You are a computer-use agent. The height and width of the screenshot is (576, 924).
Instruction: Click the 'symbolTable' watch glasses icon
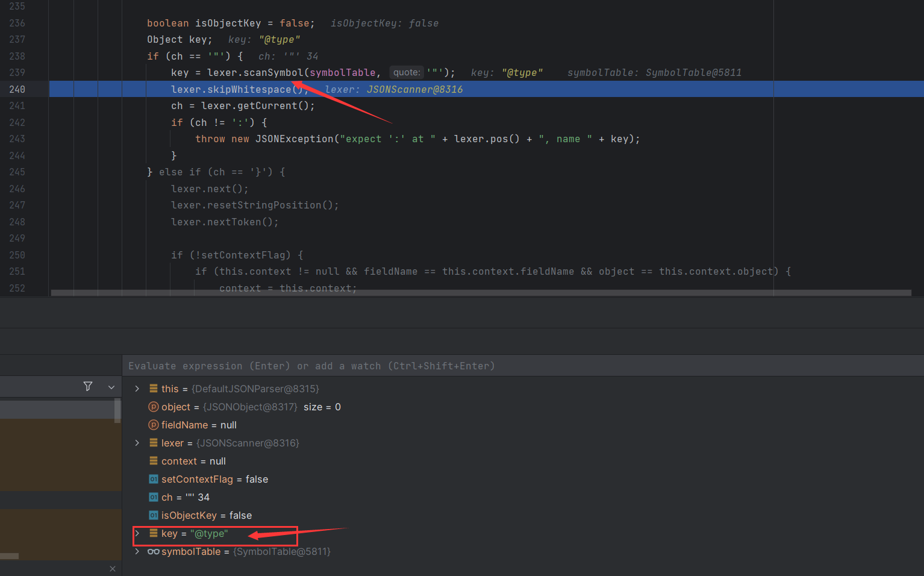(154, 551)
